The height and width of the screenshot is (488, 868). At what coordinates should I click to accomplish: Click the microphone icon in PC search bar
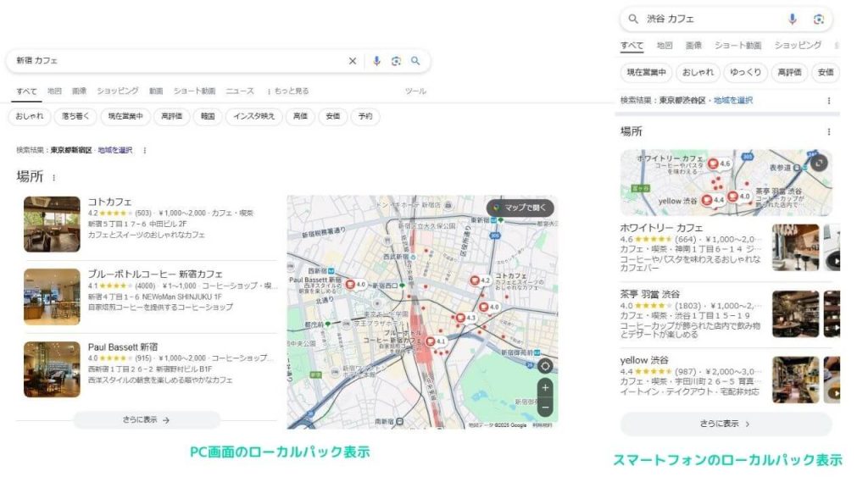click(376, 61)
